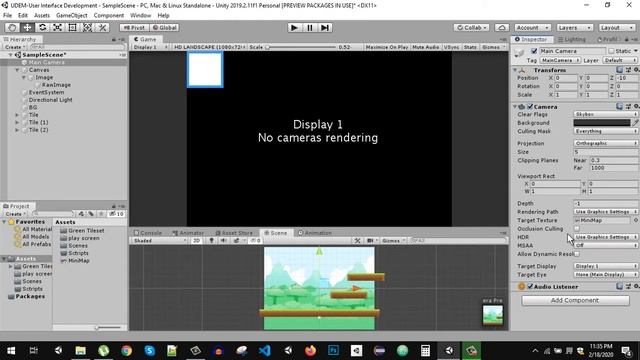Toggle Allow Dynamic Resolution checkbox
640x360 pixels.
(x=576, y=254)
